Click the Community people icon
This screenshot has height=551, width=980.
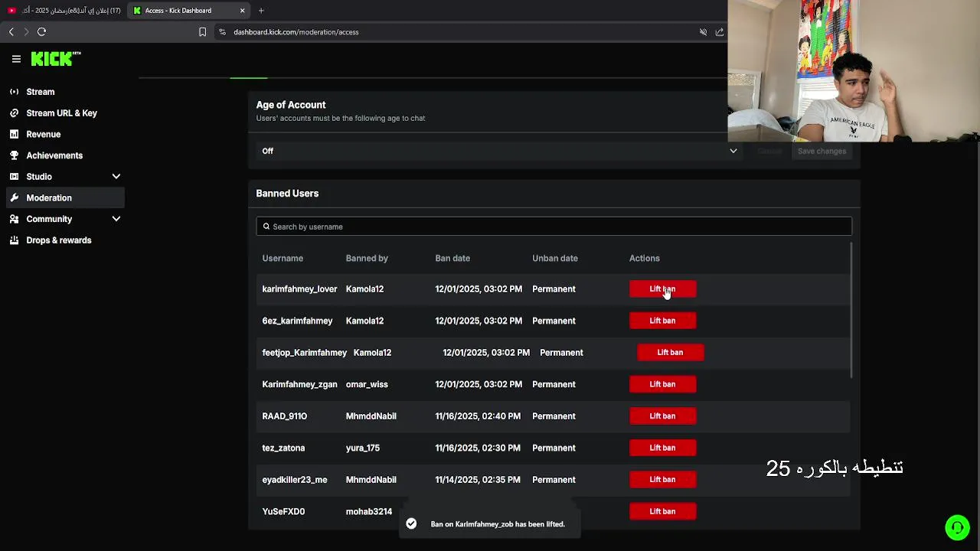(x=14, y=219)
